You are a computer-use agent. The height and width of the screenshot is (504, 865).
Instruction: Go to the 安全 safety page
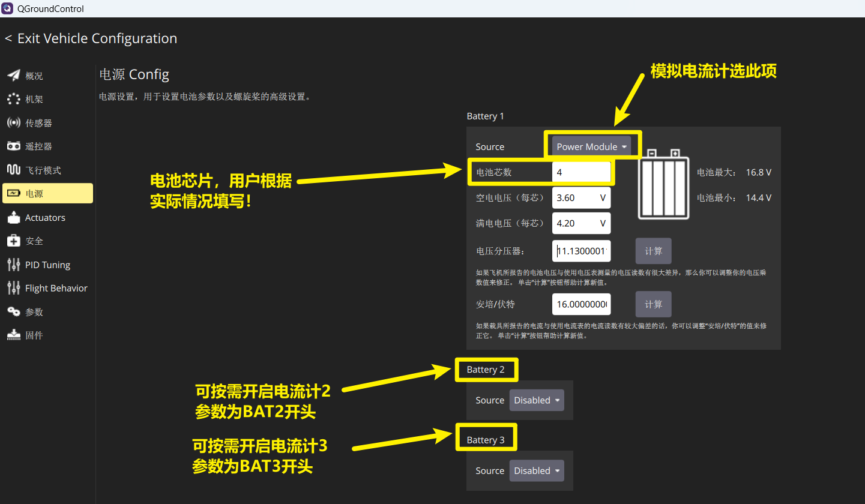47,241
